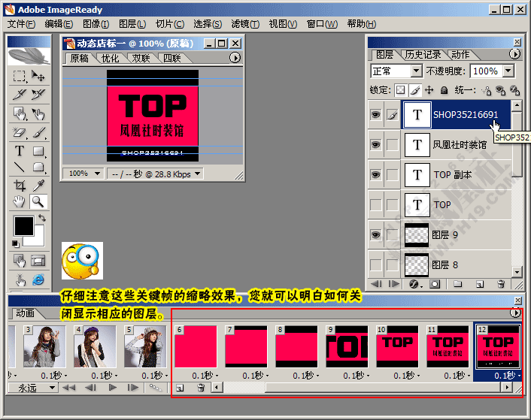Select the Type tool
The height and width of the screenshot is (420, 531).
pyautogui.click(x=20, y=151)
